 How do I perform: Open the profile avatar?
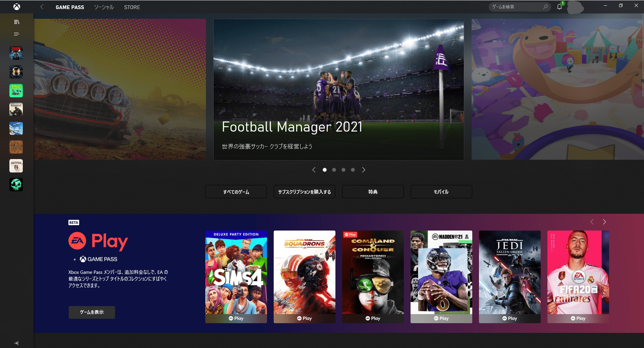(575, 7)
